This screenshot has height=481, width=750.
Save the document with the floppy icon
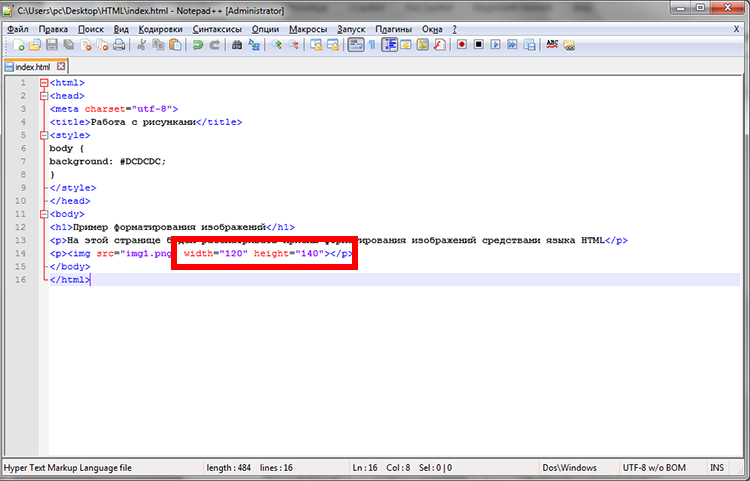52,45
